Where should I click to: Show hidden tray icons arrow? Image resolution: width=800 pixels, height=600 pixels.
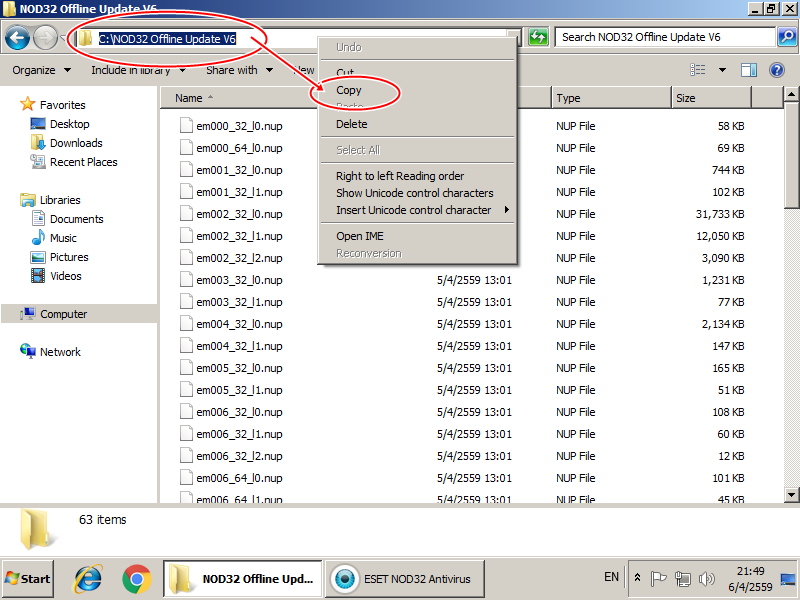pos(637,578)
